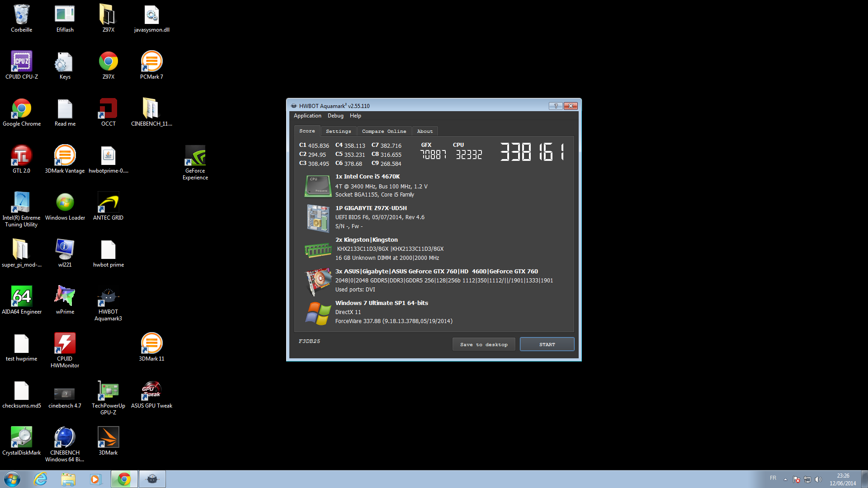Show hidden system tray icons
Image resolution: width=868 pixels, height=488 pixels.
click(785, 479)
